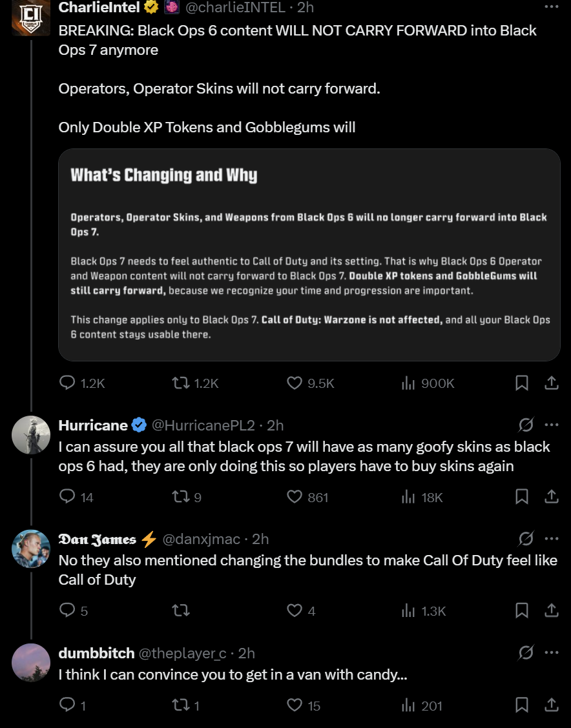
Task: Share Dan James's reply
Action: pos(552,610)
